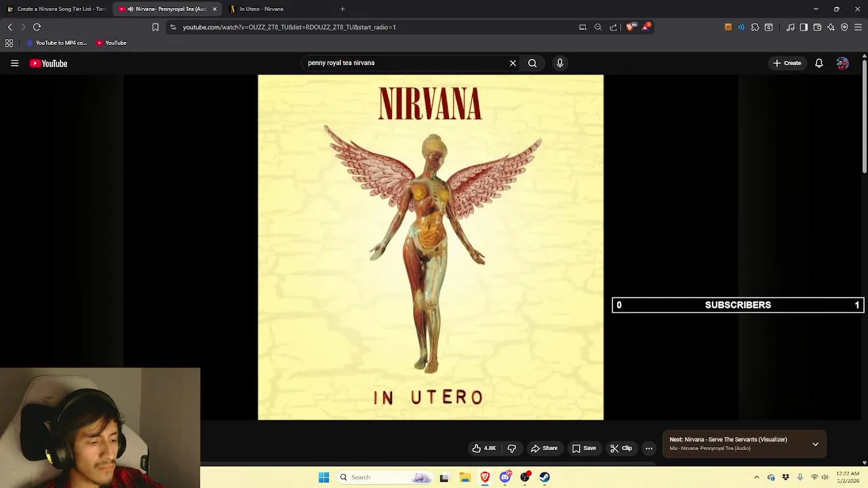The height and width of the screenshot is (488, 868).
Task: Click the page vertical scrollbar
Action: point(865,116)
